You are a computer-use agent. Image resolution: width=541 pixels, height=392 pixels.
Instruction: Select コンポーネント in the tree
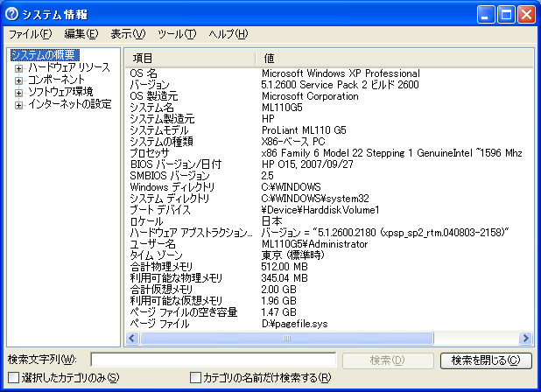pyautogui.click(x=56, y=80)
